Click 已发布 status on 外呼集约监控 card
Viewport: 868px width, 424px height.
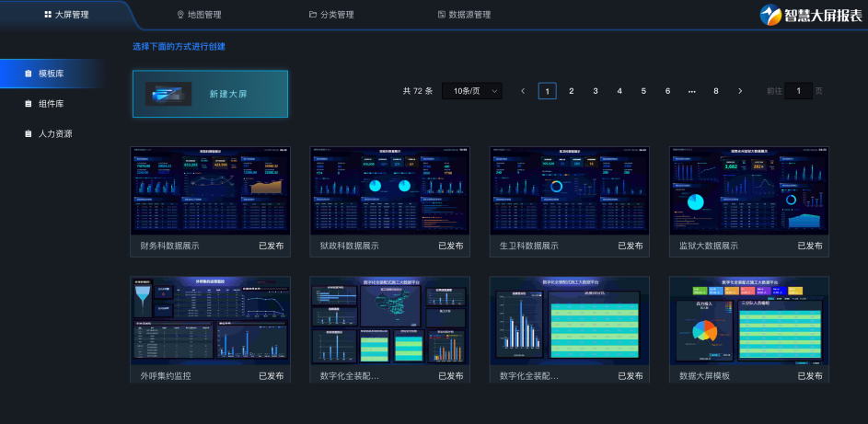tap(272, 376)
